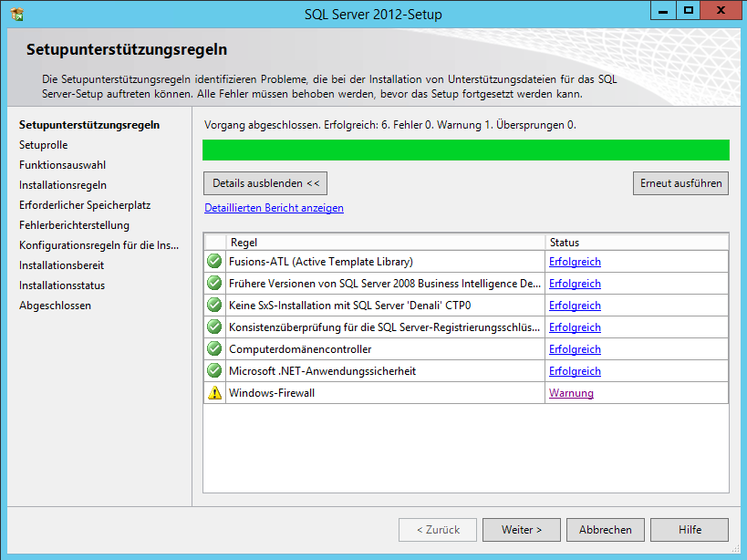Continue with the Weiter button
The image size is (747, 560).
tap(521, 529)
